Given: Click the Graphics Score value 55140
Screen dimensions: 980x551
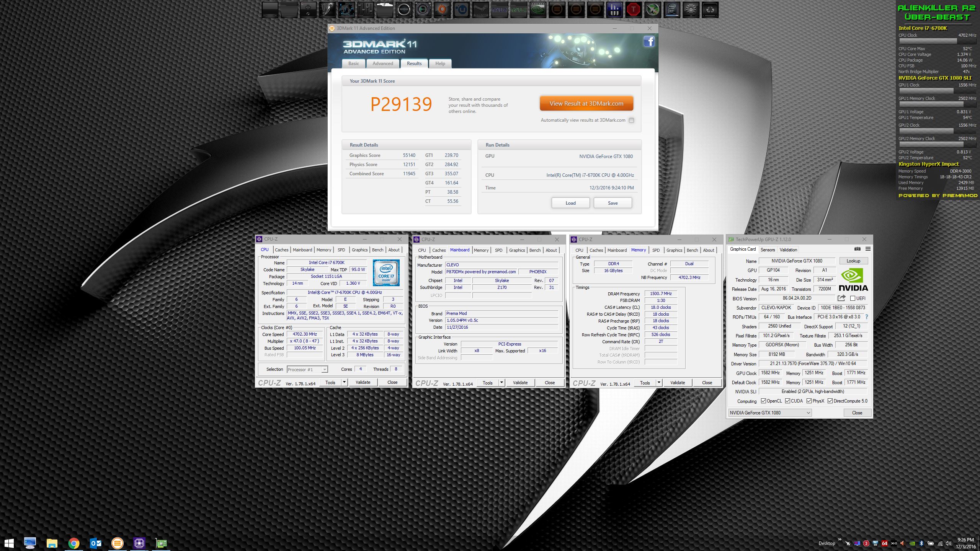Looking at the screenshot, I should pyautogui.click(x=409, y=155).
